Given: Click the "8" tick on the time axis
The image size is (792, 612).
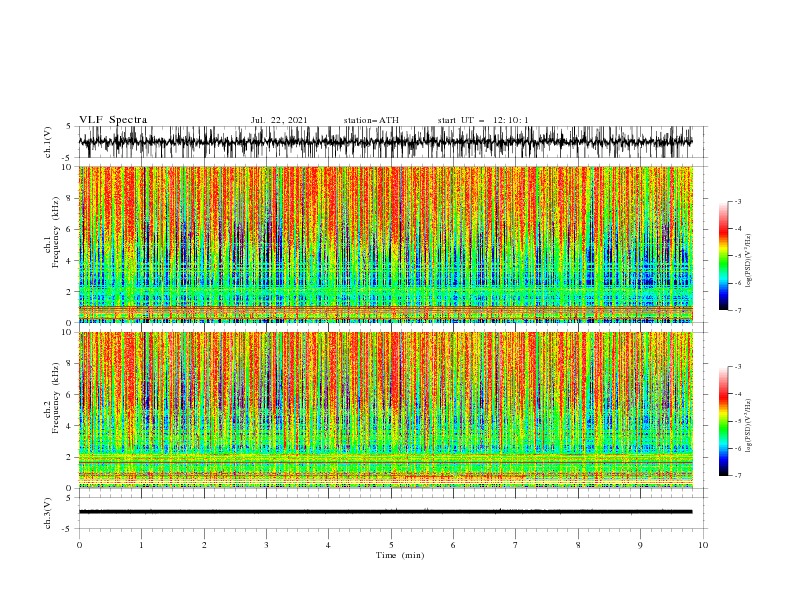Looking at the screenshot, I should pyautogui.click(x=578, y=545).
